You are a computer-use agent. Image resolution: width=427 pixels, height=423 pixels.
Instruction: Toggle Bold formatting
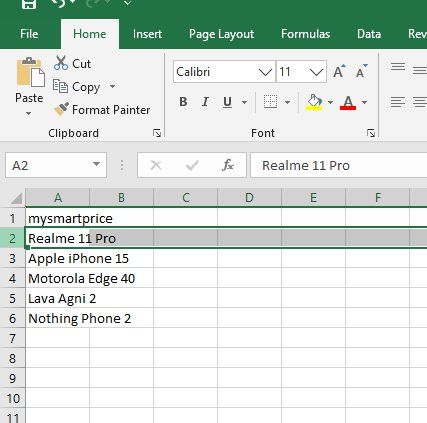click(x=183, y=102)
